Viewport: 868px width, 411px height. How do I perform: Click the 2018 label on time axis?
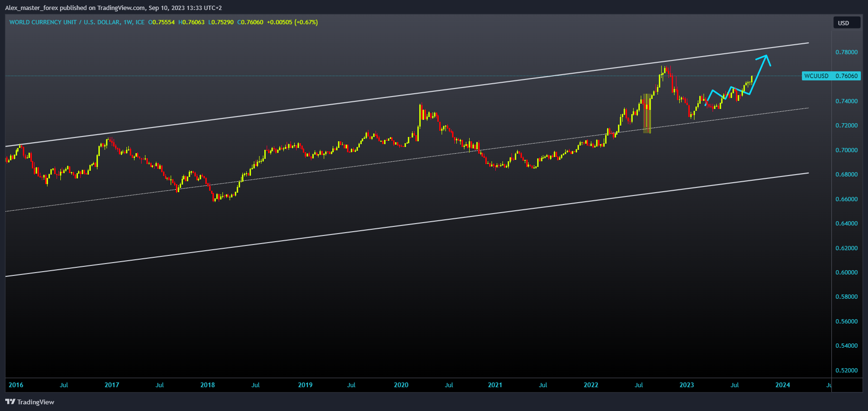(207, 385)
